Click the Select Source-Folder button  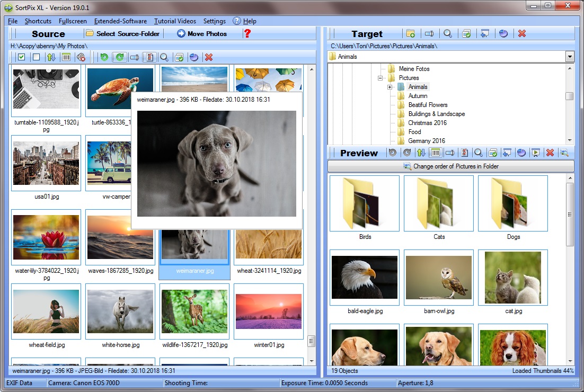point(122,33)
